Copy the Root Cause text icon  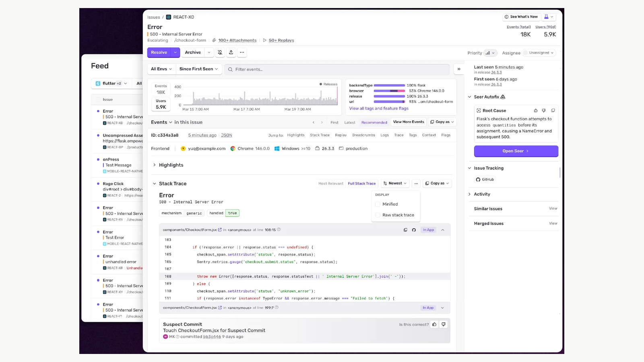click(553, 111)
